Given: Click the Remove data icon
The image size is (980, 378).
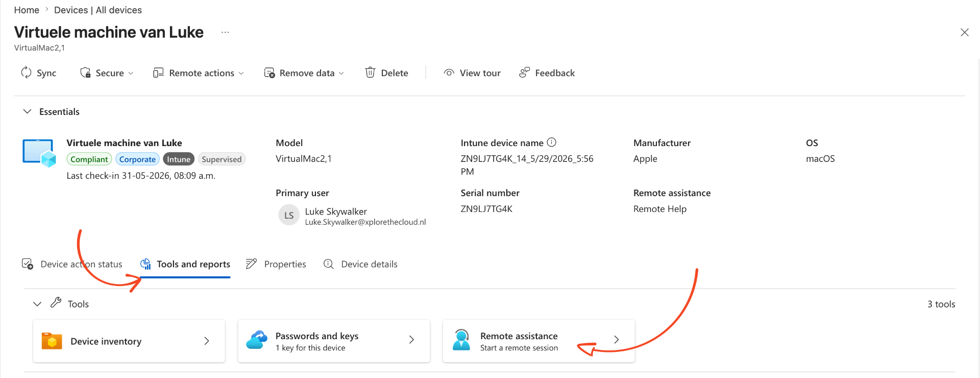Looking at the screenshot, I should tap(269, 73).
